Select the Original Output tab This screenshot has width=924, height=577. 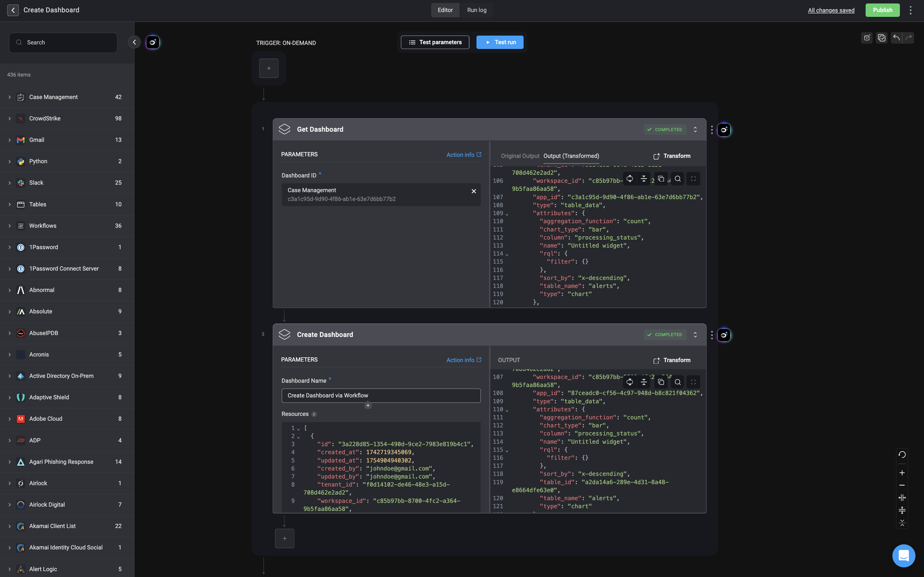(x=520, y=156)
